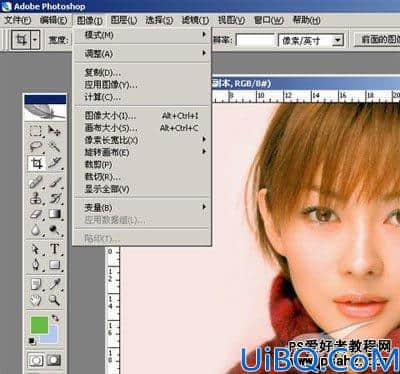Screen dimensions: 400x374
Task: Choose 计算(C)... menu entry
Action: click(x=142, y=97)
